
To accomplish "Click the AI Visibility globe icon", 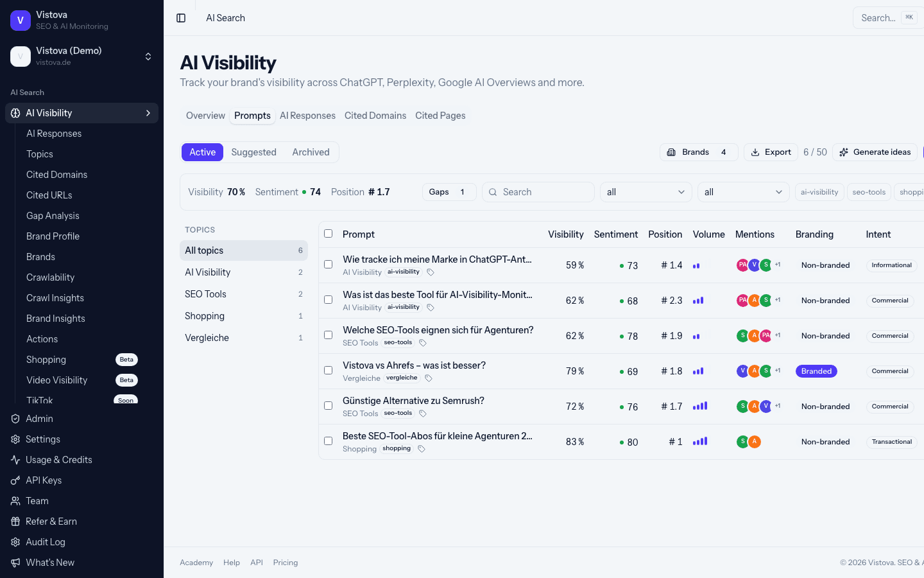I will [x=15, y=113].
